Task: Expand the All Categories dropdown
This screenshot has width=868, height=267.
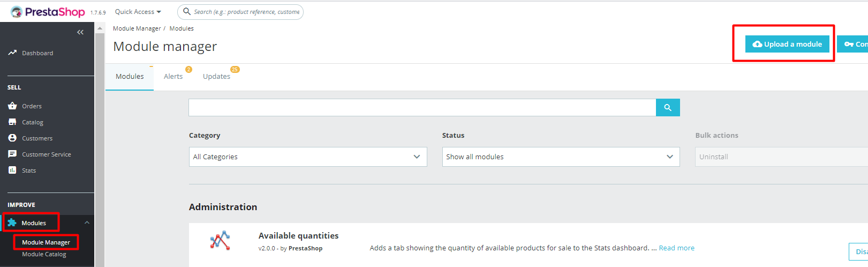Action: click(x=308, y=157)
